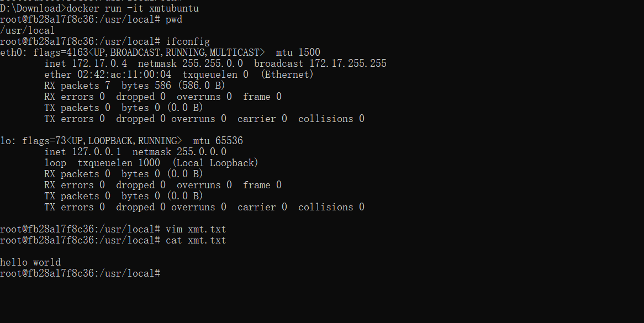This screenshot has width=644, height=323.
Task: Click the cat xmt.txt command
Action: pos(196,241)
